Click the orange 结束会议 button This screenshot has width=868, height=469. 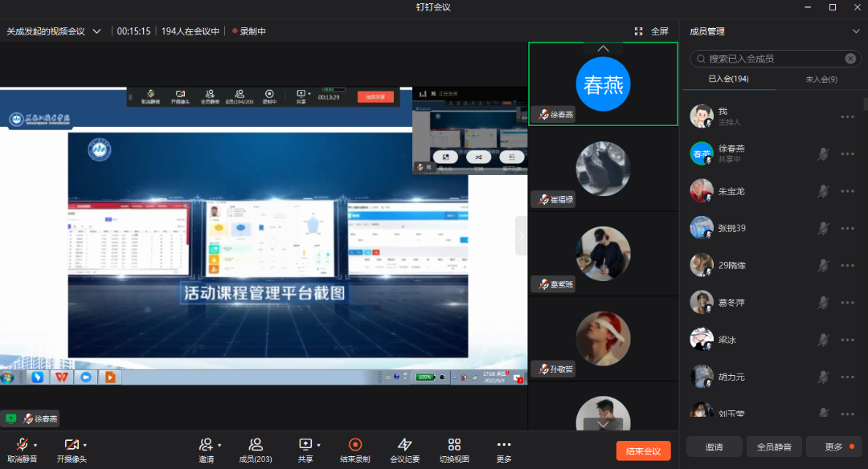643,451
